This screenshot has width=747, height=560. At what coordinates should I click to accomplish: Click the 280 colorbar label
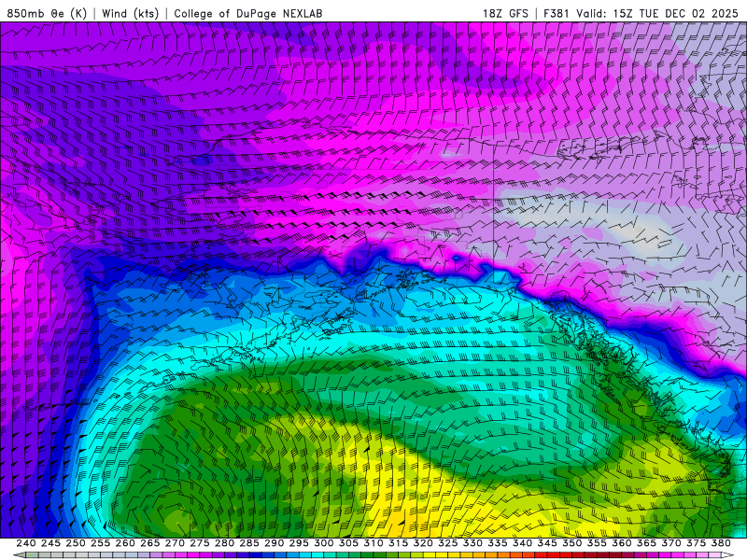click(x=224, y=543)
